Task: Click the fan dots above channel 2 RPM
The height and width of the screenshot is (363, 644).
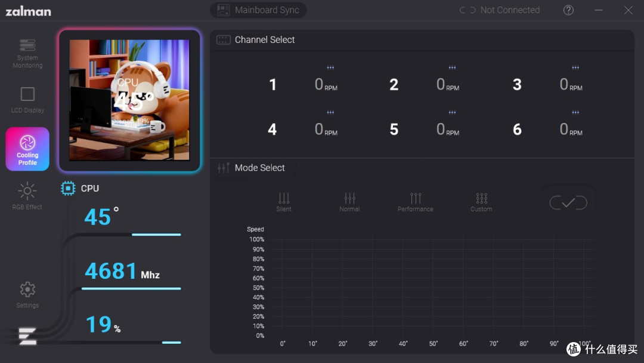Action: 452,67
